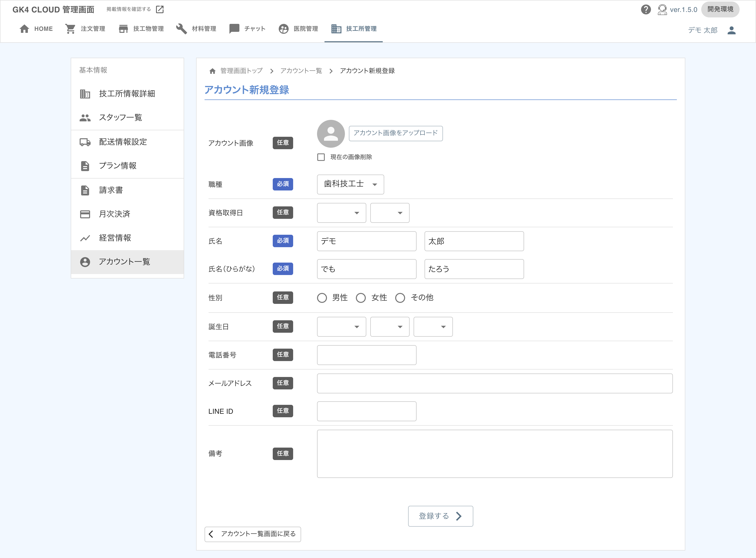The height and width of the screenshot is (558, 756).
Task: Click the chart line icon for 経営情報
Action: [x=85, y=238]
